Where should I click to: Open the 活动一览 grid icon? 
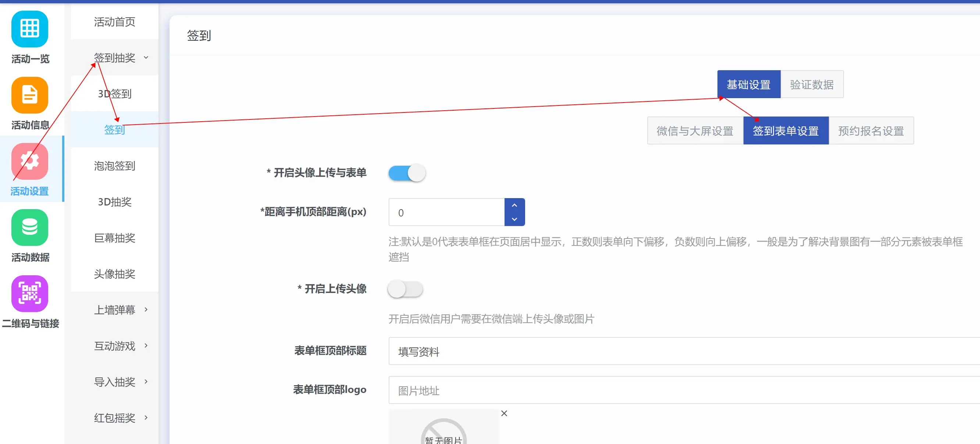point(30,29)
